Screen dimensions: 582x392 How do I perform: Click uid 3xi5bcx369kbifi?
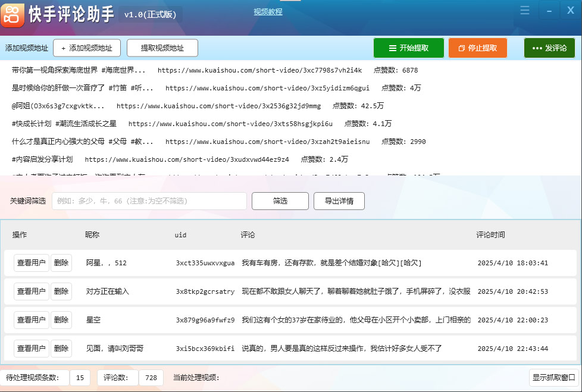(x=205, y=349)
